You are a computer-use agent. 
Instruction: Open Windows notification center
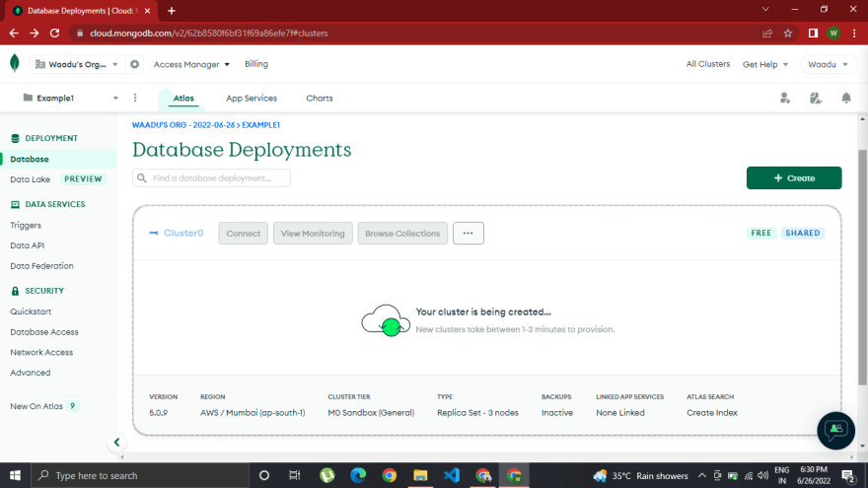pyautogui.click(x=848, y=475)
